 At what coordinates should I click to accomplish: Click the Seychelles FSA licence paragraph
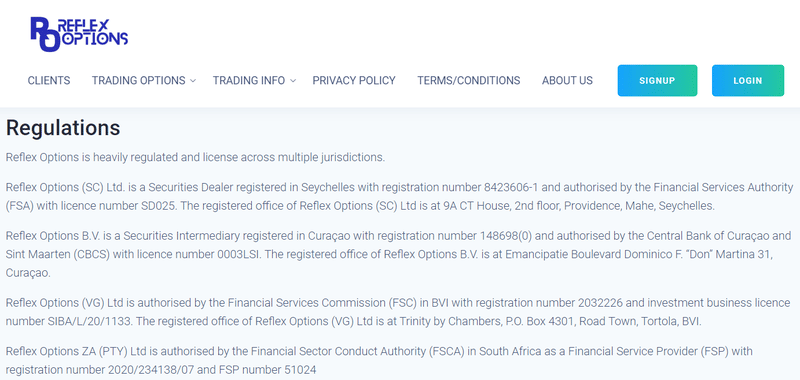tap(399, 196)
